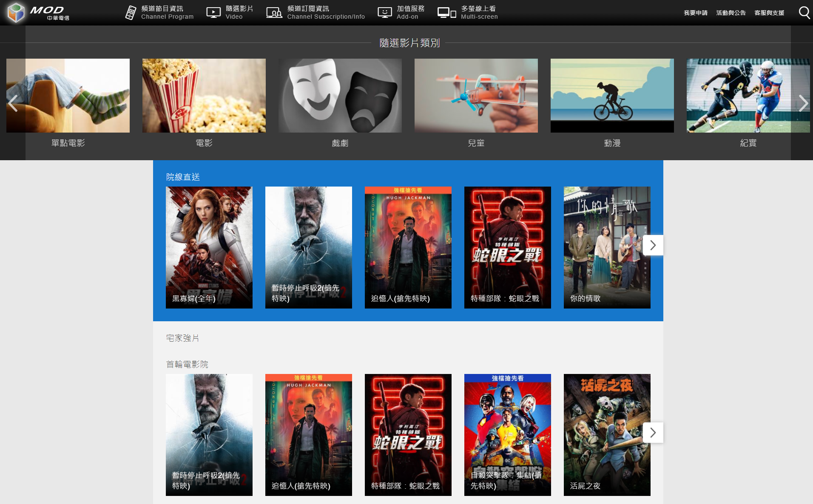Open 我要申請 in the top menu
Screen dimensions: 813x504
click(x=696, y=13)
